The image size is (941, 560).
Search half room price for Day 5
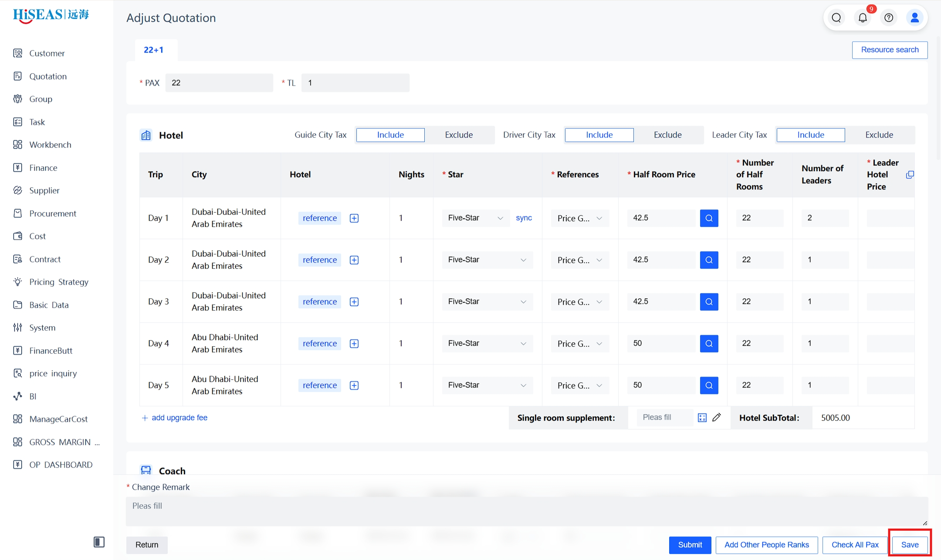[x=709, y=385]
